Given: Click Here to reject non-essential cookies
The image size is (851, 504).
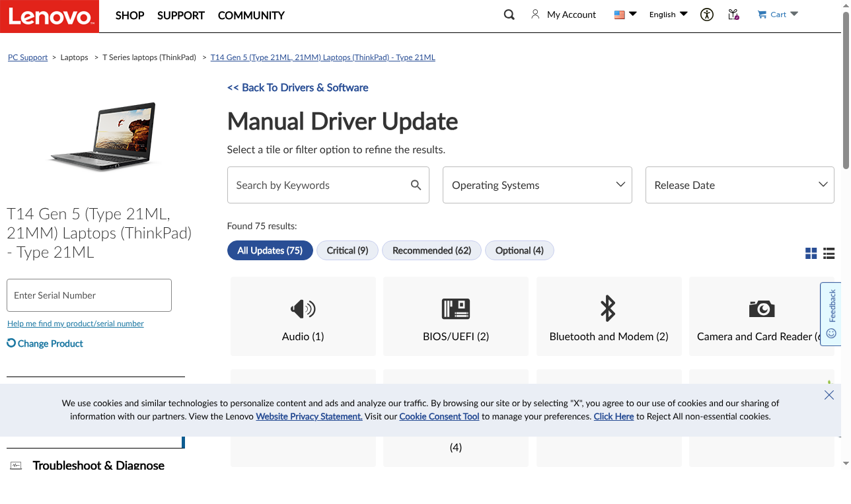Looking at the screenshot, I should tap(614, 416).
